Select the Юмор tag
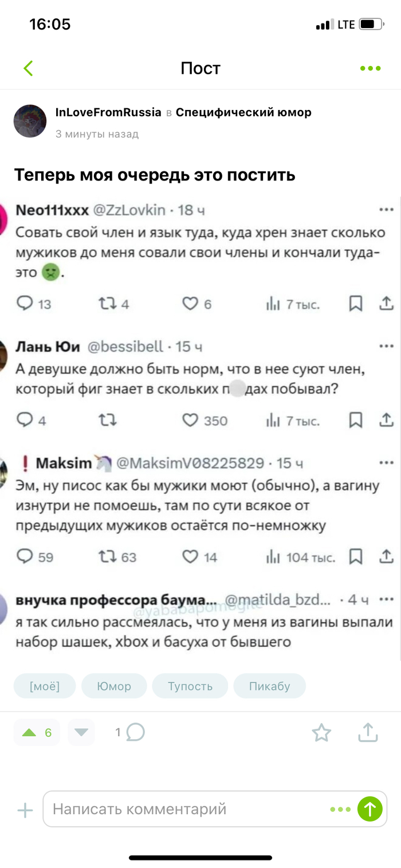This screenshot has height=868, width=401. 114,686
